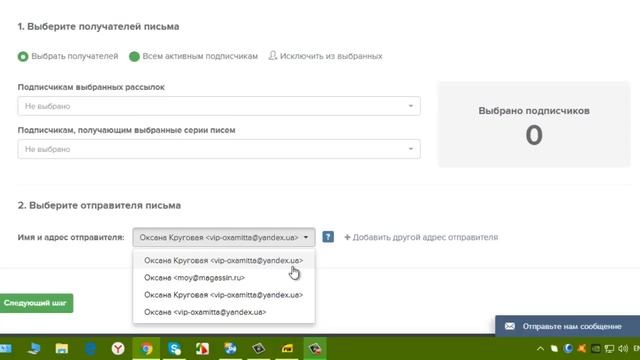Click the orange tray icon
640x360 pixels.
(x=582, y=349)
